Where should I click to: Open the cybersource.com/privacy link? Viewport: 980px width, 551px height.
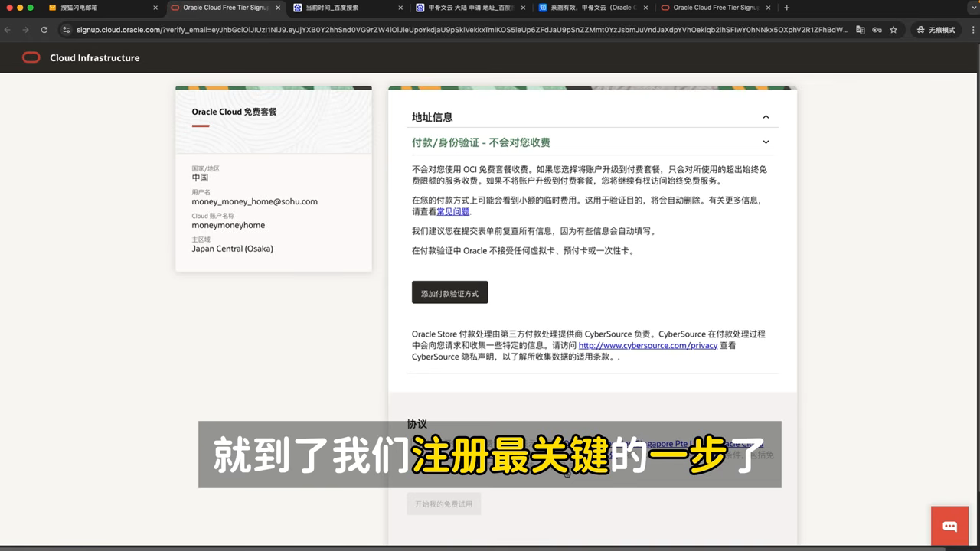[648, 345]
